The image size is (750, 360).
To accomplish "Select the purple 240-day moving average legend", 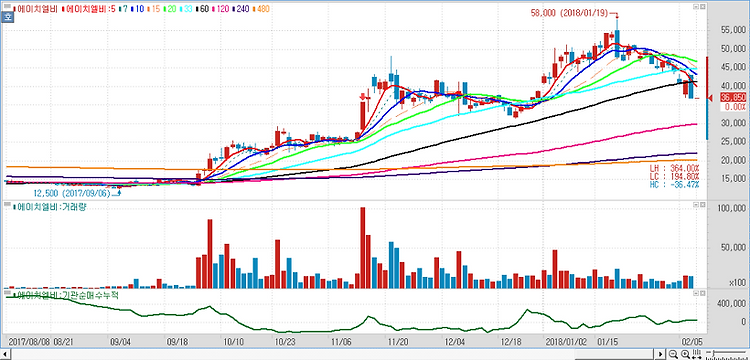I will (242, 9).
